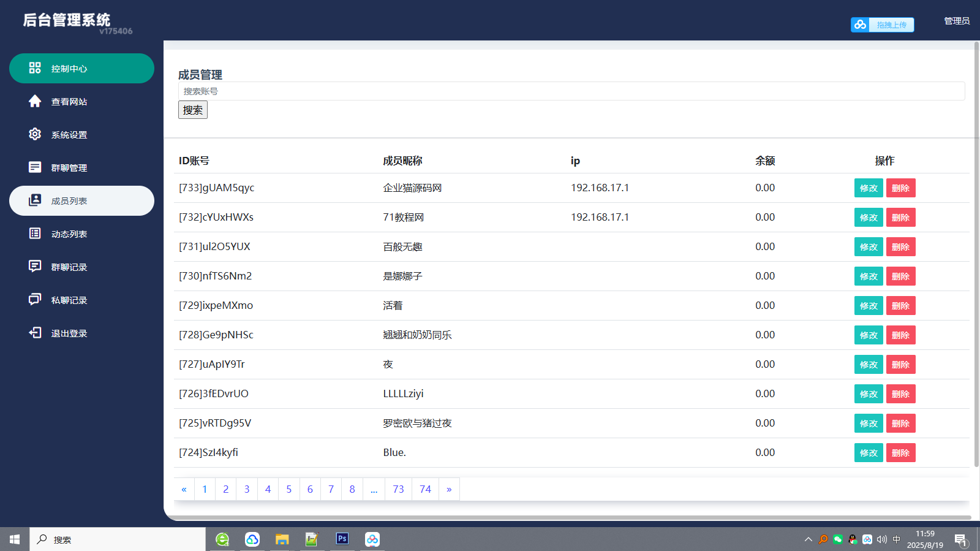Open Photoshop from the taskbar
The width and height of the screenshot is (980, 551).
coord(342,539)
